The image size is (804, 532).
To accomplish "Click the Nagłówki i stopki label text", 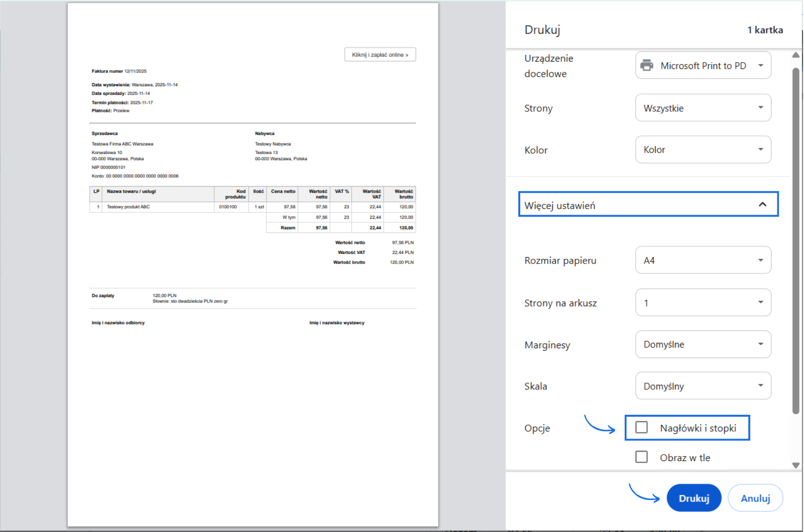I will tap(698, 428).
